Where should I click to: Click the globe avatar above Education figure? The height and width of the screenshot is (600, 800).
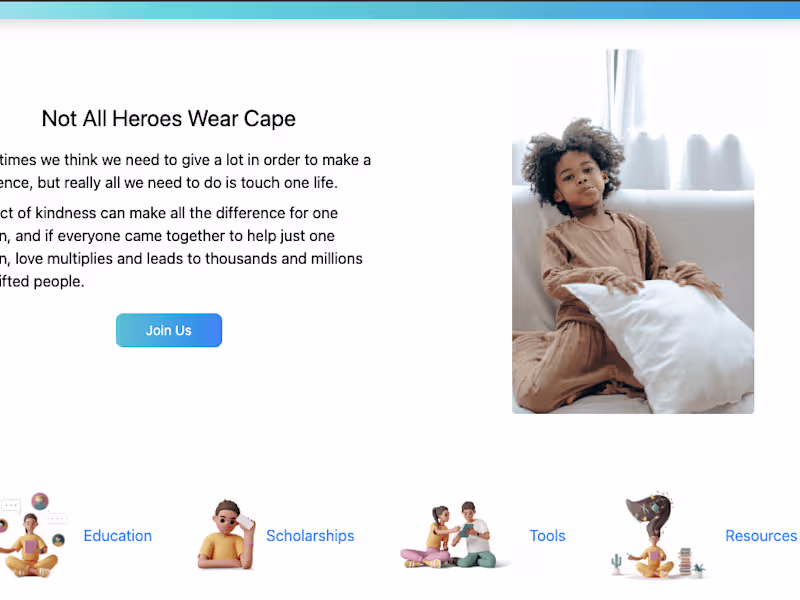(x=40, y=501)
